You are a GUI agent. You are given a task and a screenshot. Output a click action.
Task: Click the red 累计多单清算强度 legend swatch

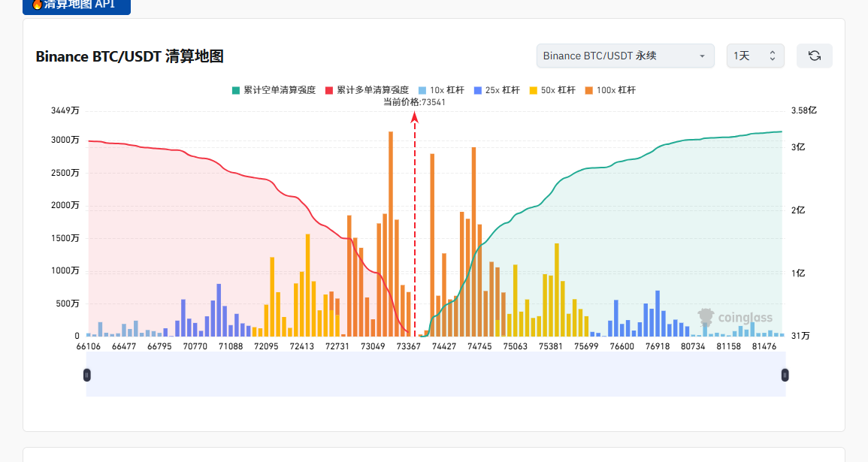[329, 90]
